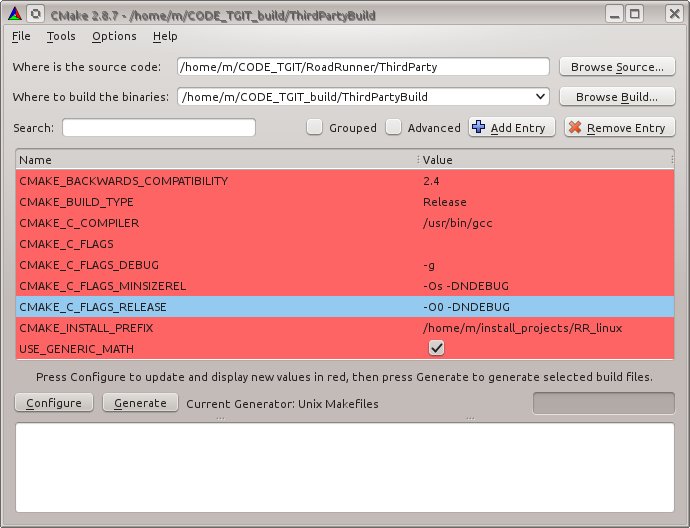
Task: Click the red X Remove Entry icon
Action: [574, 128]
